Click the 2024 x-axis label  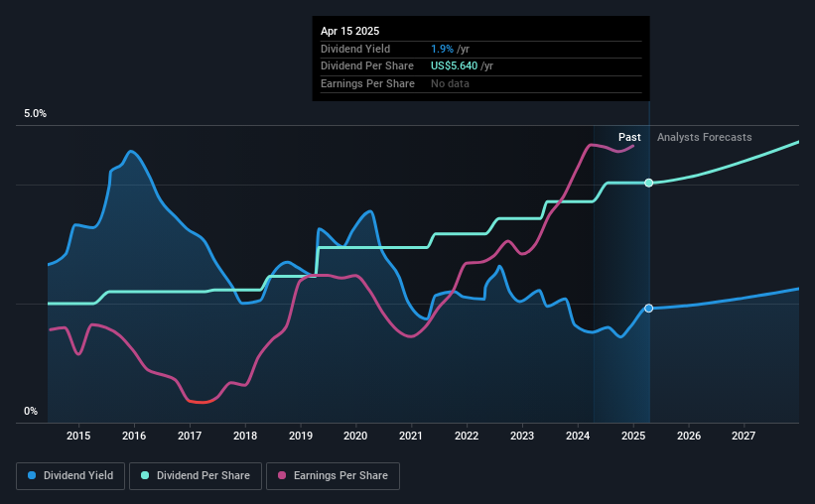tap(578, 436)
